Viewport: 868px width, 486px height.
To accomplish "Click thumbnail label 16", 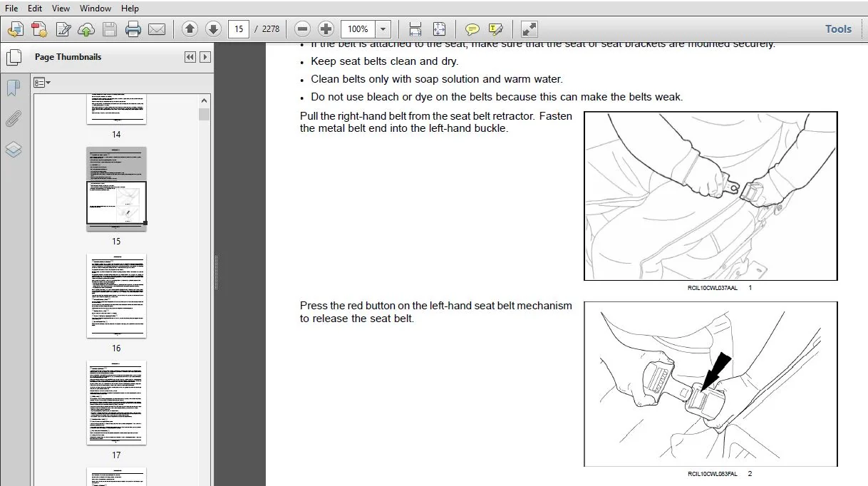I will pyautogui.click(x=116, y=348).
